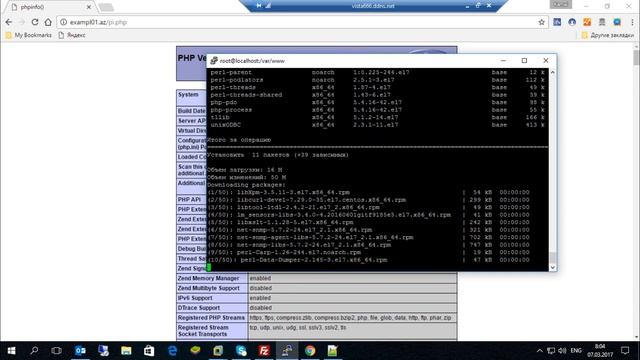Viewport: 640px width, 360px height.
Task: Click terminal line for perl-Data-Dumper package
Action: pos(368,260)
